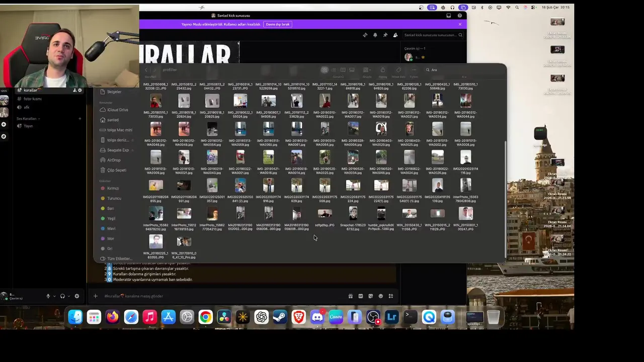Click the Edit Tags icon in Finder
This screenshot has height=362, width=644.
pyautogui.click(x=398, y=70)
